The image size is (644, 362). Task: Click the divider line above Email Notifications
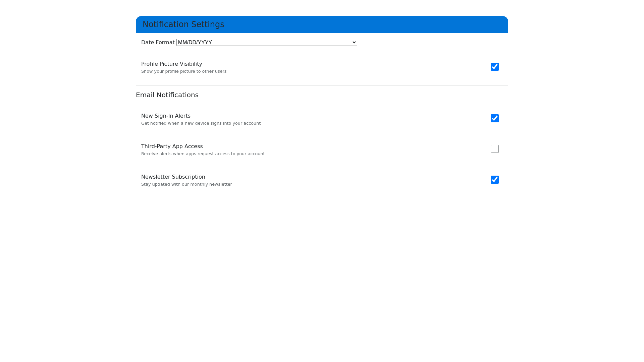[x=322, y=85]
